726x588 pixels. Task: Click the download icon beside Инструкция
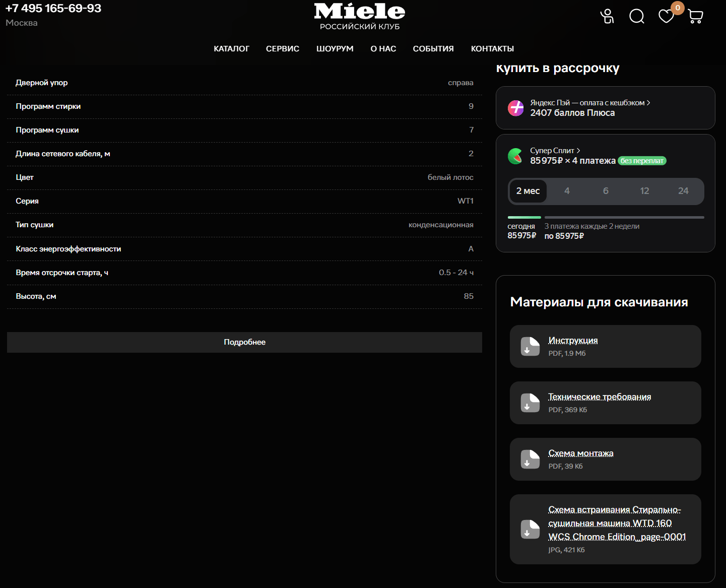point(530,347)
